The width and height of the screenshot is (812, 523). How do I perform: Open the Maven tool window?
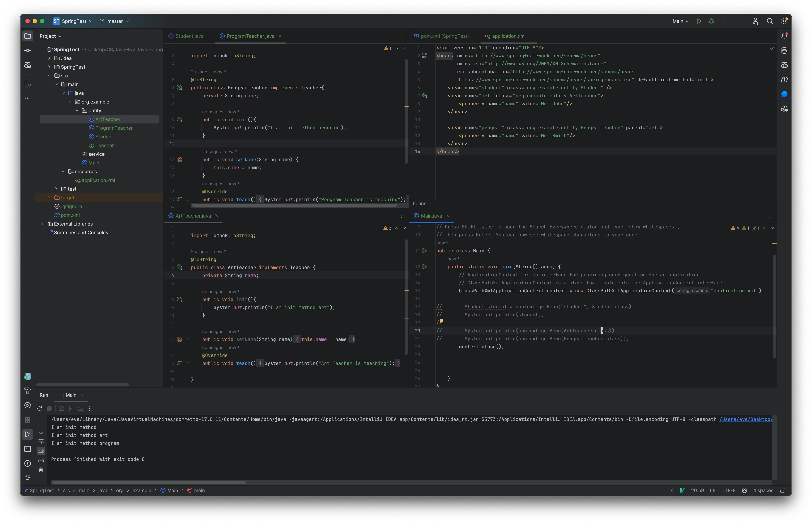[x=784, y=80]
